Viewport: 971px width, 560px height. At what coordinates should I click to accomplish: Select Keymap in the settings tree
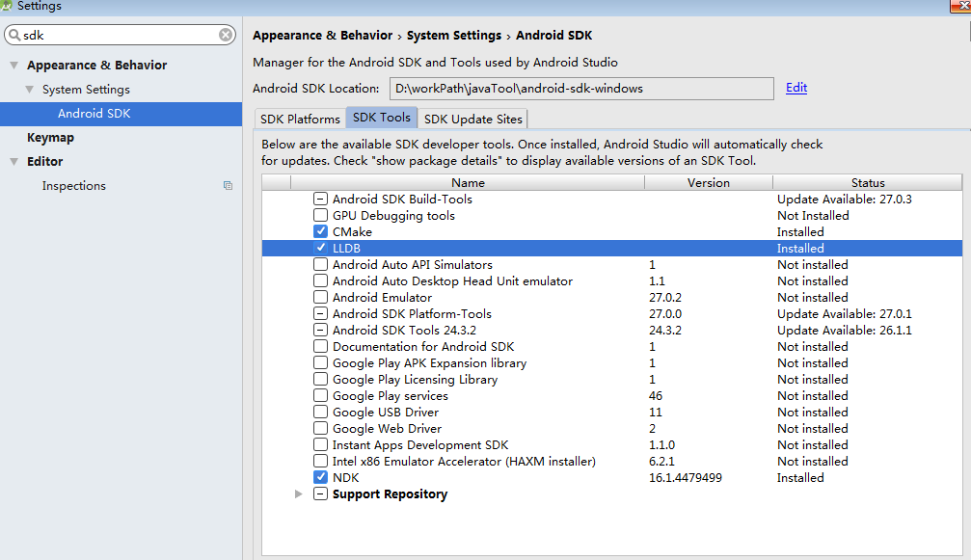50,138
